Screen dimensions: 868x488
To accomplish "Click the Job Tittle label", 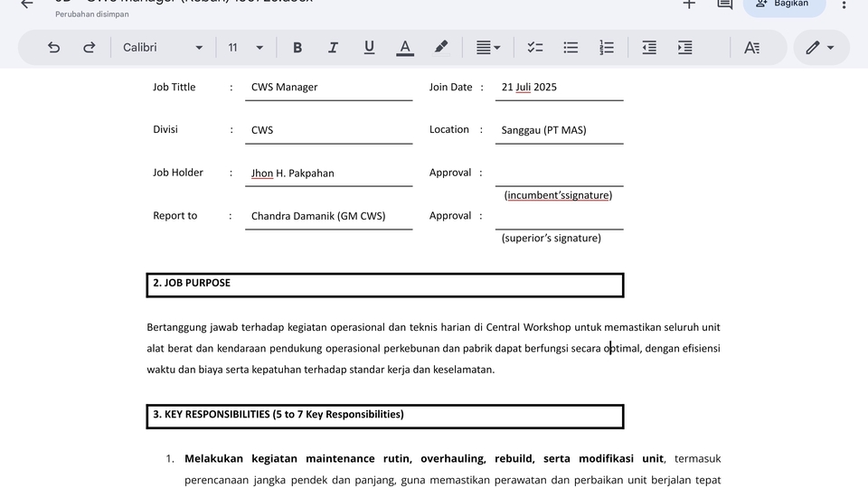I will point(175,87).
